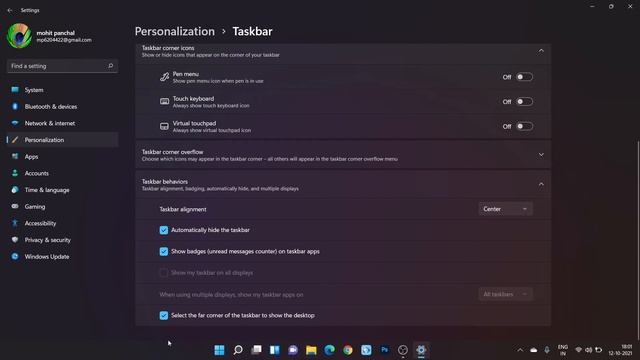The width and height of the screenshot is (640, 360).
Task: Turn on the Virtual touchpad toggle
Action: [x=524, y=126]
